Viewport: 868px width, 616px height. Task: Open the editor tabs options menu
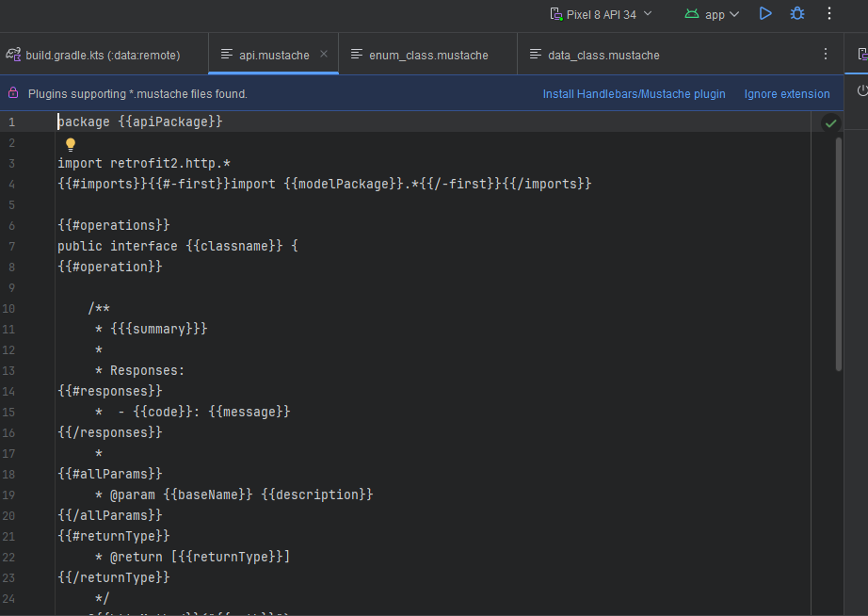[x=826, y=54]
